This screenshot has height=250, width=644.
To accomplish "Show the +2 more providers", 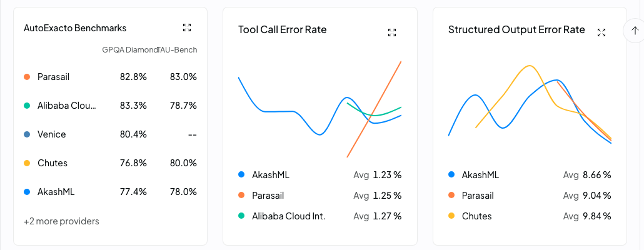I will pos(62,221).
